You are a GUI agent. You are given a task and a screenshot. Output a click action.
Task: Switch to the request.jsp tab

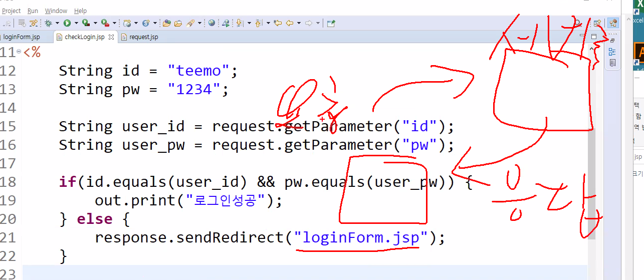click(x=140, y=37)
